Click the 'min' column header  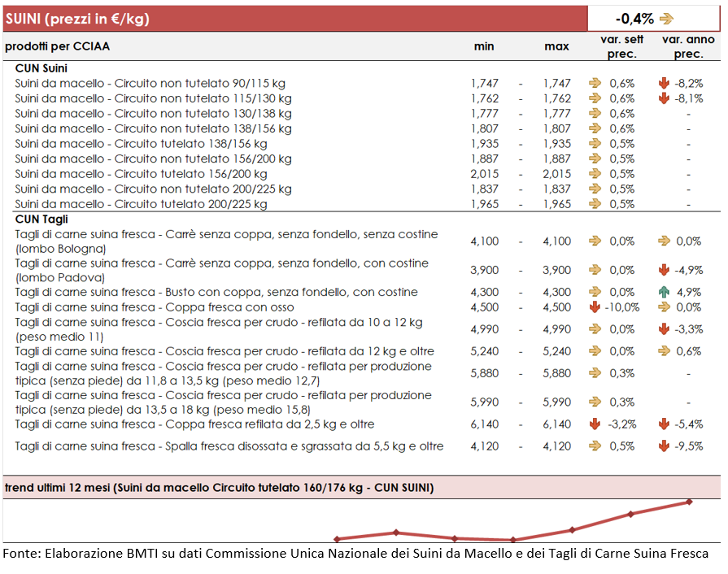point(484,46)
